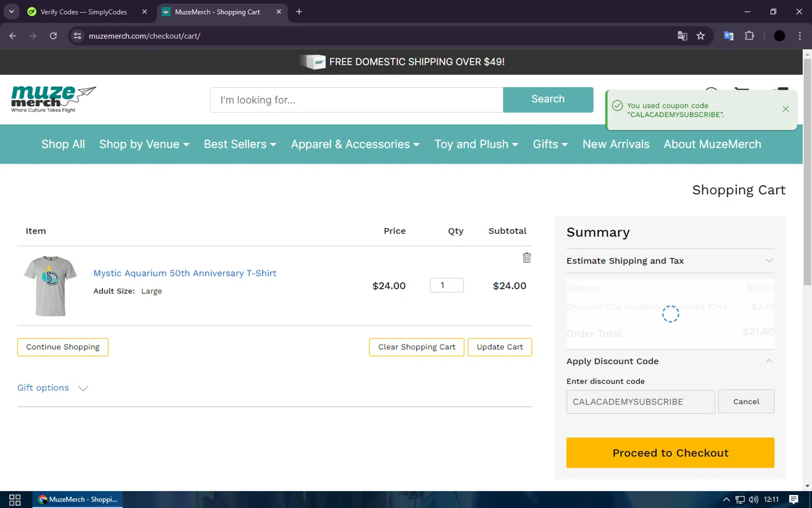Open the Chrome three-dot menu
Screen dimensions: 812x508
[x=800, y=36]
